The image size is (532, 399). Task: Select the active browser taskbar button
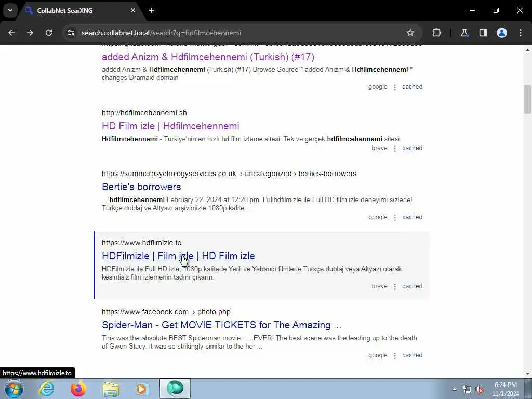(175, 389)
